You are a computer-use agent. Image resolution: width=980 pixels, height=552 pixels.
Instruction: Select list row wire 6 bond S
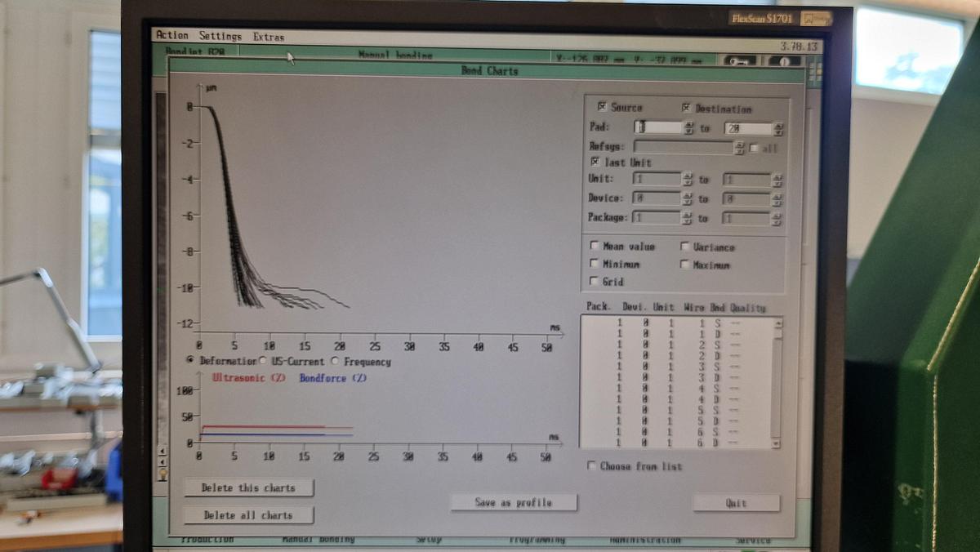(676, 431)
